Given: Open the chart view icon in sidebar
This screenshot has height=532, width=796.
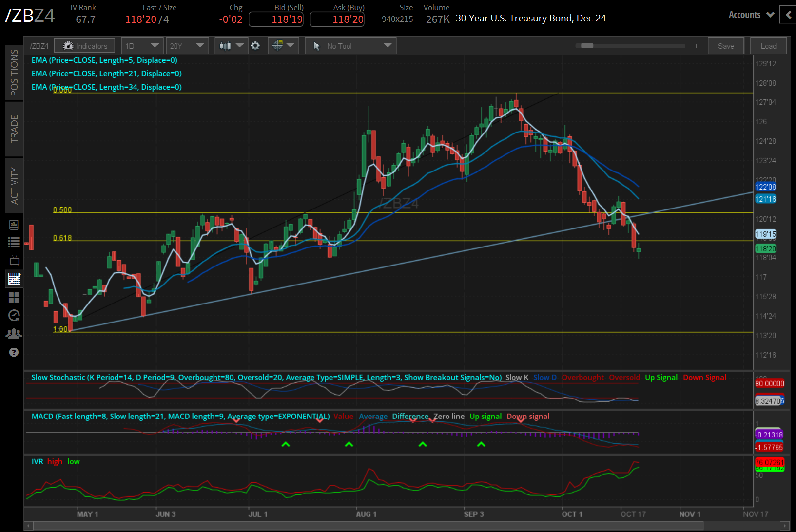Looking at the screenshot, I should click(14, 279).
